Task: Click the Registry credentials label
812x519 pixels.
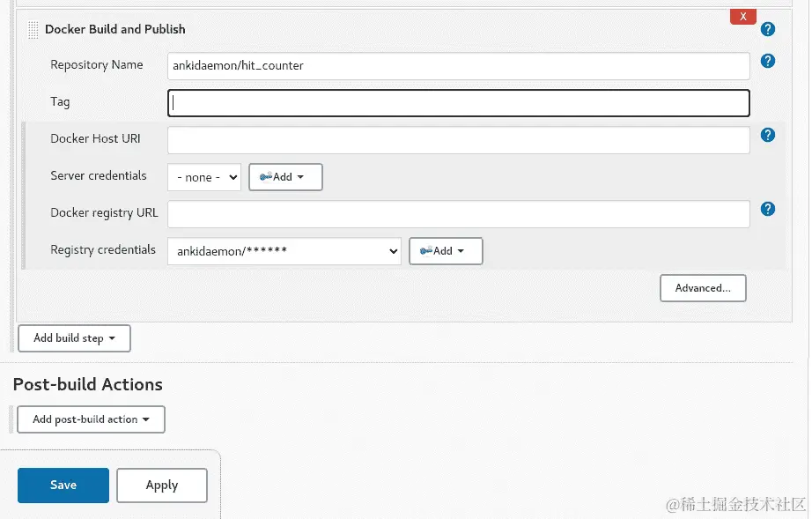Action: [x=103, y=249]
